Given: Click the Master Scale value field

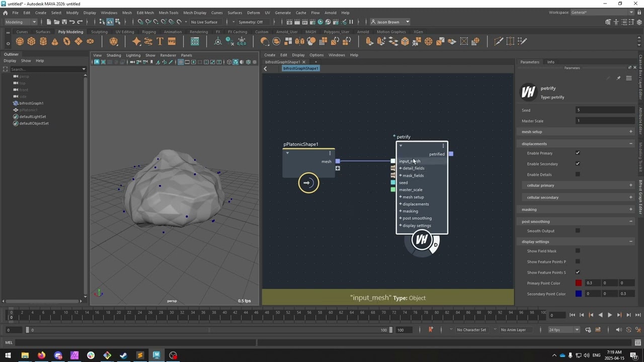Looking at the screenshot, I should [x=606, y=121].
